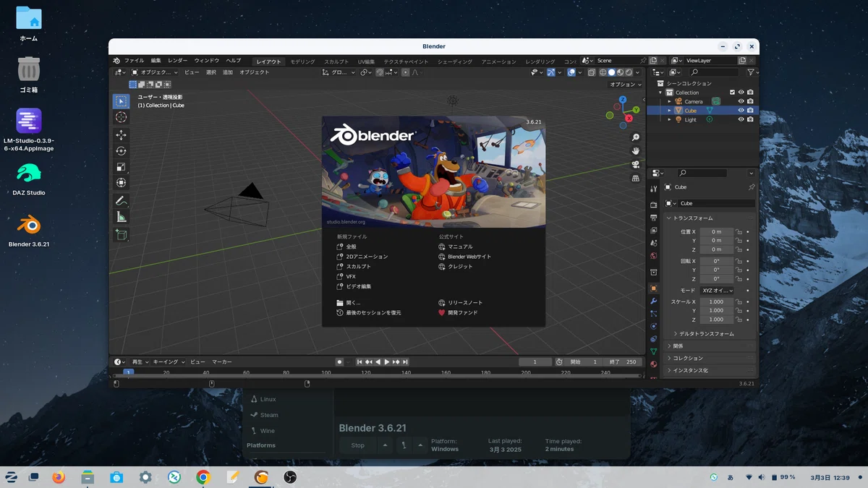Open Development Fund link on splash
The image size is (868, 488).
tap(458, 312)
